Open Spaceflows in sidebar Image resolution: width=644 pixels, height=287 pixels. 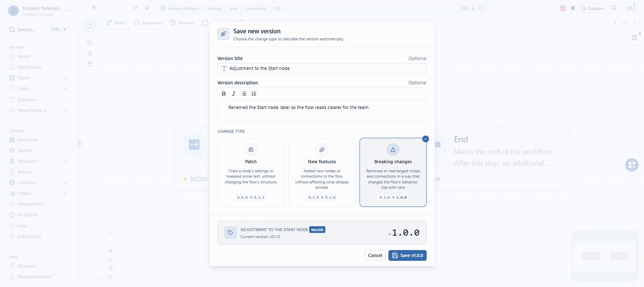tap(29, 67)
